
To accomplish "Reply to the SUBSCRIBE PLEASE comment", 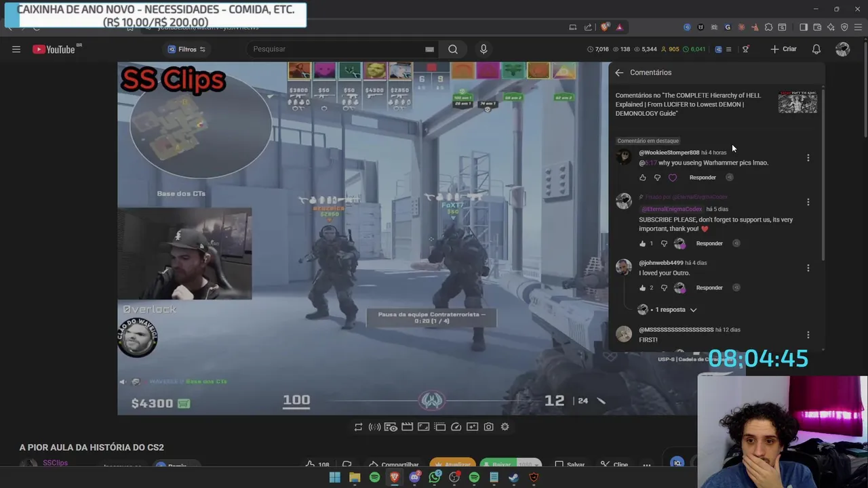I will coord(709,243).
